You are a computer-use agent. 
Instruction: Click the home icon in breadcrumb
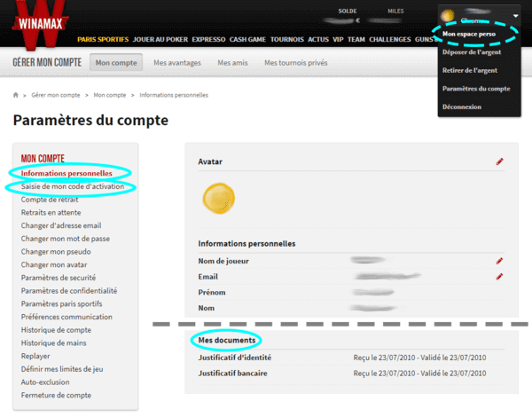point(16,95)
